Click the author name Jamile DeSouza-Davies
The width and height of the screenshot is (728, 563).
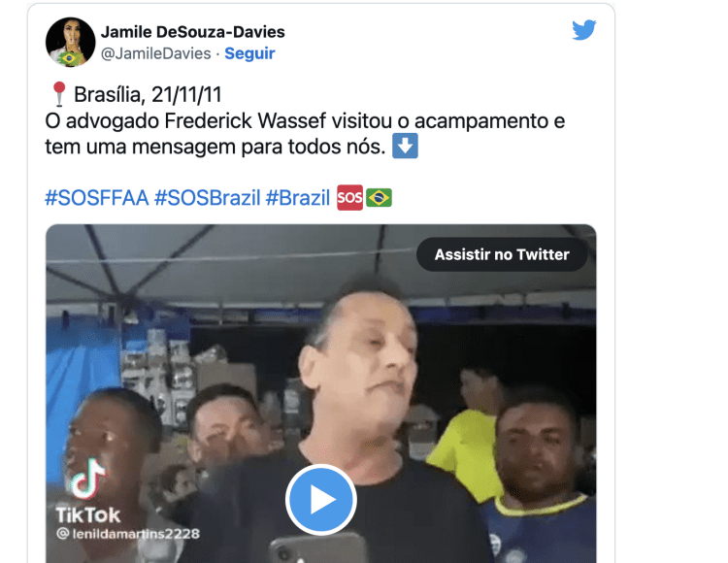pos(193,32)
